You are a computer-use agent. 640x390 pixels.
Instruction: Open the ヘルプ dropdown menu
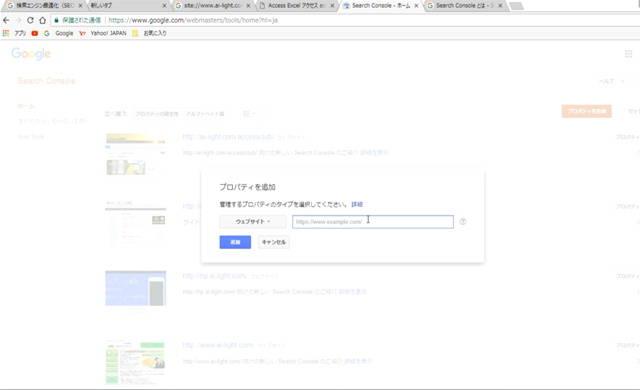click(x=611, y=81)
